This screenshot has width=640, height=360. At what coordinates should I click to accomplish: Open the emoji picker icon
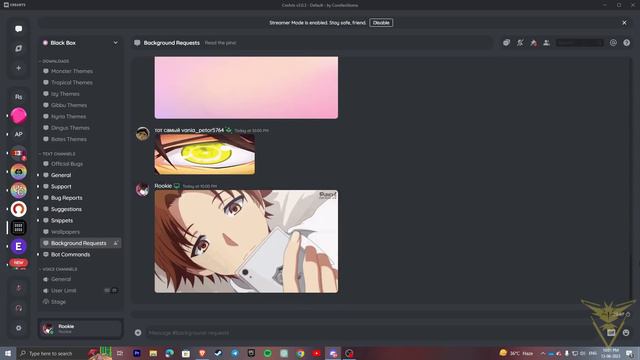626,333
